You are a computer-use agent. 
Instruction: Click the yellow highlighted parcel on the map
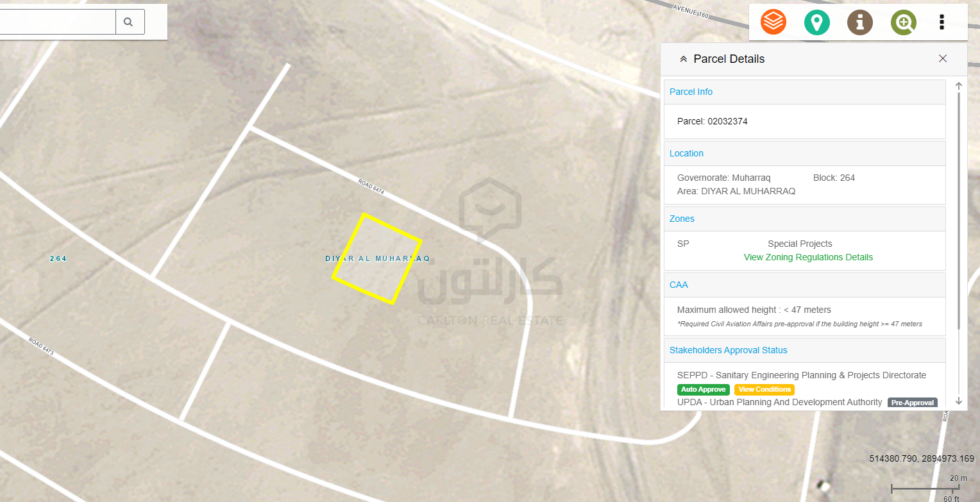pyautogui.click(x=376, y=258)
